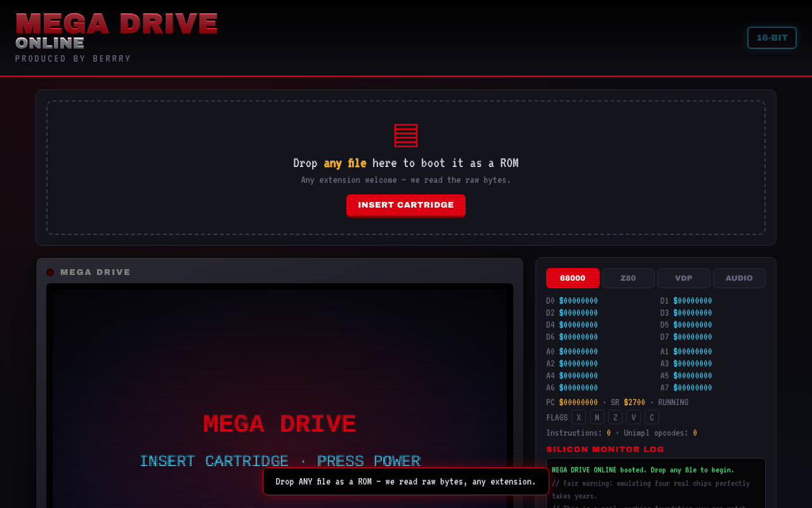Click the 16-BIT badge
The height and width of the screenshot is (508, 812).
pyautogui.click(x=772, y=38)
